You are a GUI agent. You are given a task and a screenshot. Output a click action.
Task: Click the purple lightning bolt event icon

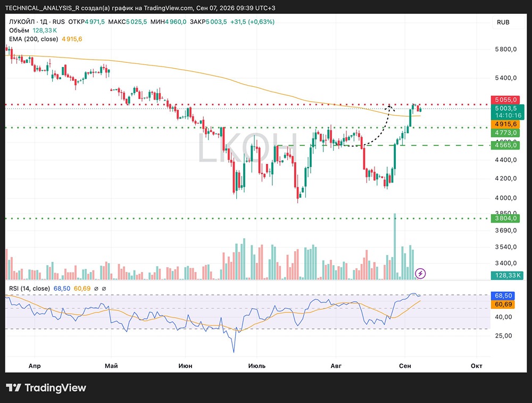coord(420,273)
